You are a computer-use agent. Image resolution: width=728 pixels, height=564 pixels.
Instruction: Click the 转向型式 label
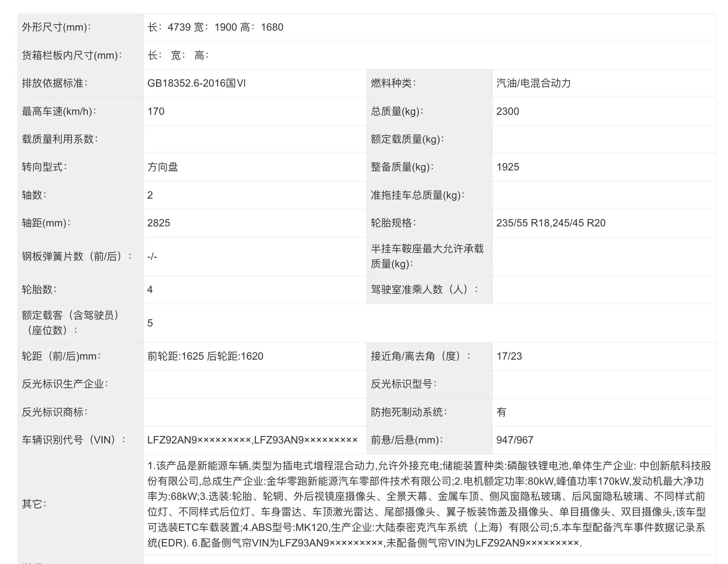45,167
